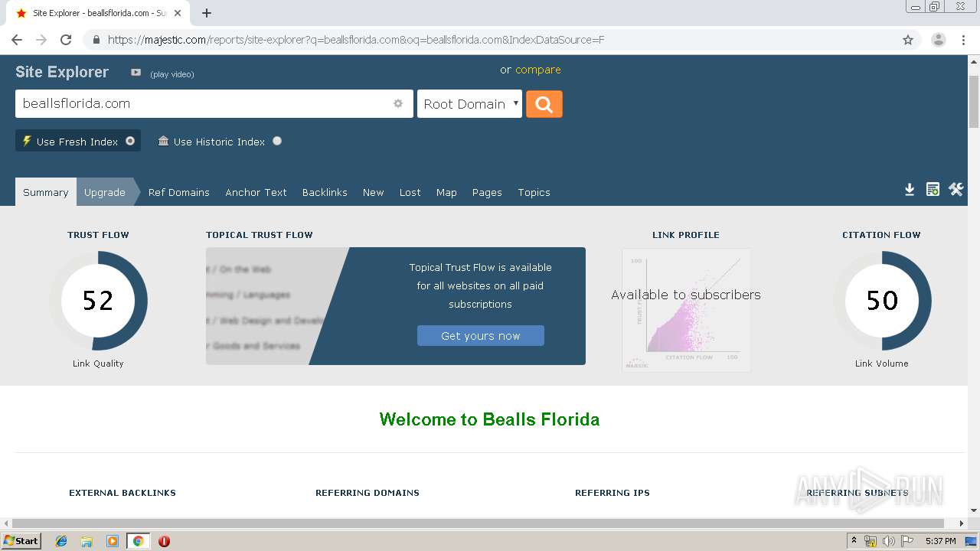Screen dimensions: 980x551
Task: Open the Upgrade tab
Action: coord(105,192)
